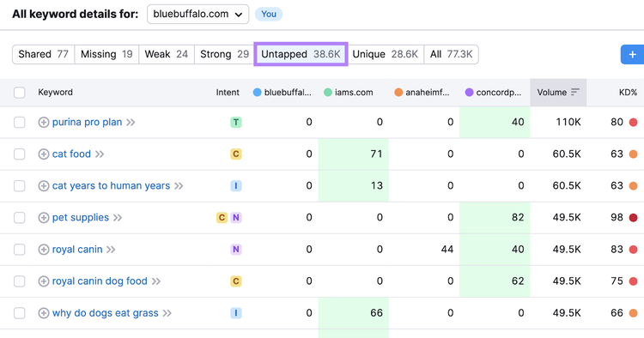The height and width of the screenshot is (338, 644).
Task: Click the purple concordp column dot
Action: click(x=469, y=93)
